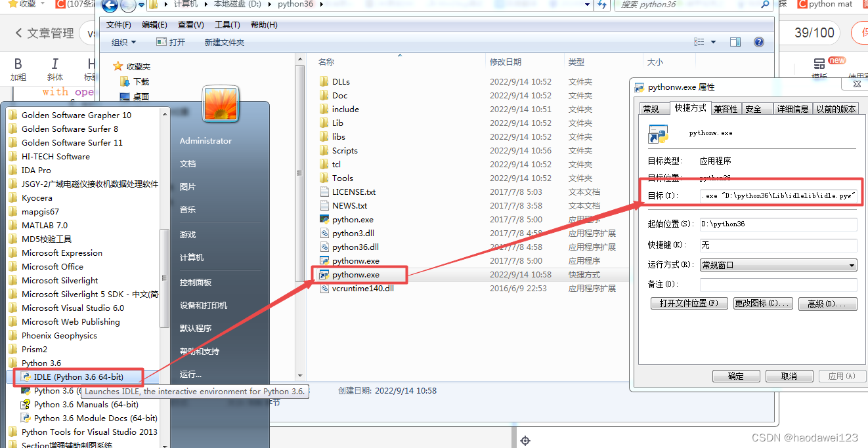Open the Explorer help question-mark icon
The image size is (868, 448).
pos(759,42)
